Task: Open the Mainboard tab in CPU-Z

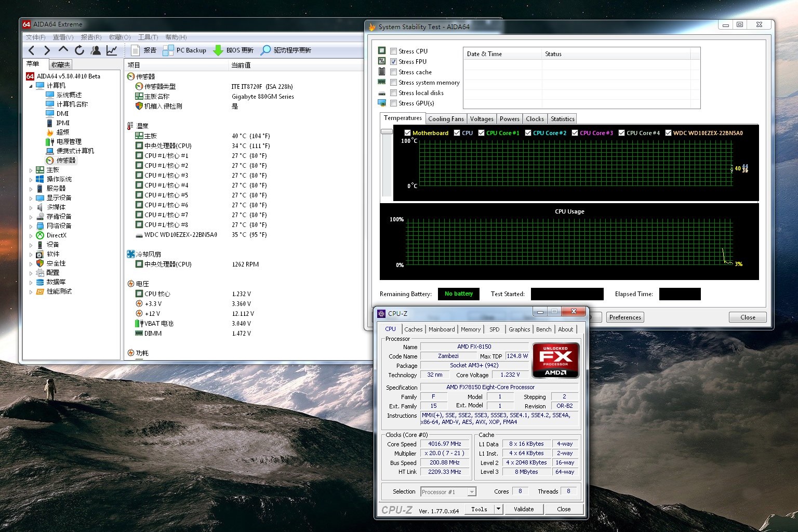Action: pyautogui.click(x=442, y=329)
